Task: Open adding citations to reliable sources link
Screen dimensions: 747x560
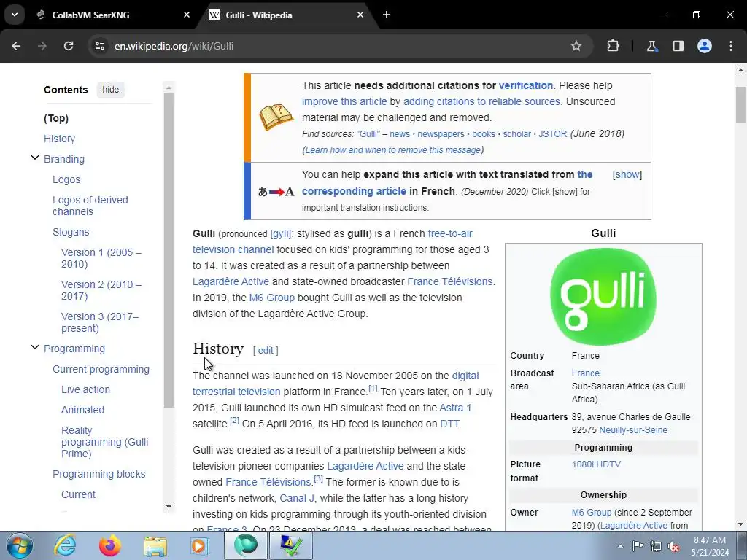Action: (483, 101)
